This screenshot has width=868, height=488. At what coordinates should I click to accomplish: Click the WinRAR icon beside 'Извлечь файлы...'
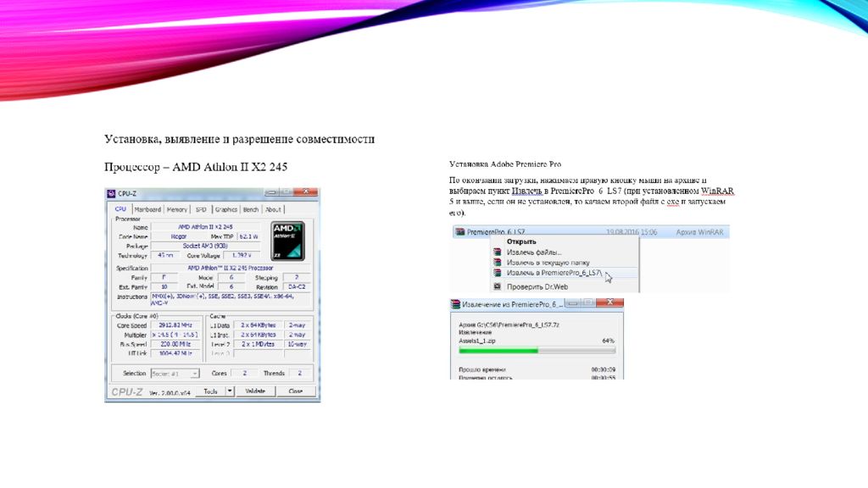click(x=498, y=252)
